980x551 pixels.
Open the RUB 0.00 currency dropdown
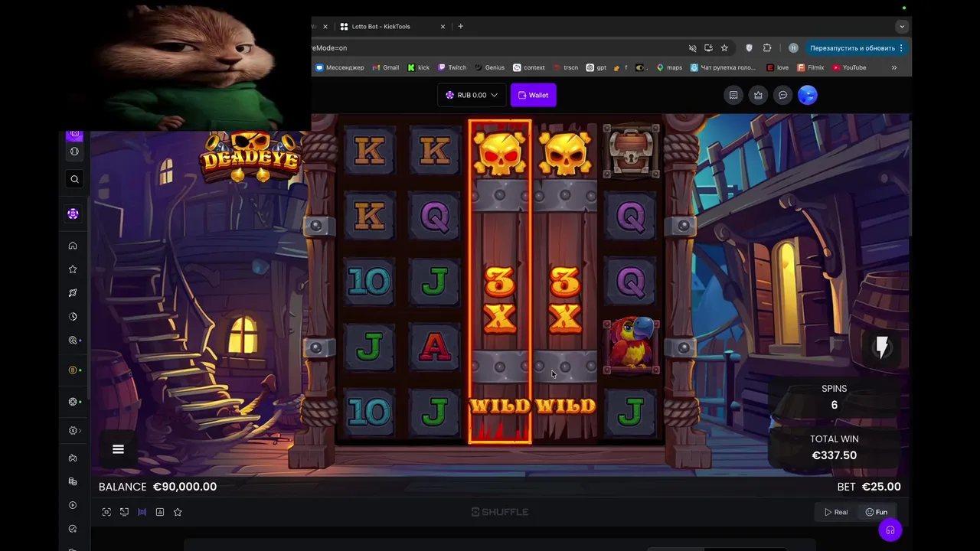pyautogui.click(x=472, y=95)
